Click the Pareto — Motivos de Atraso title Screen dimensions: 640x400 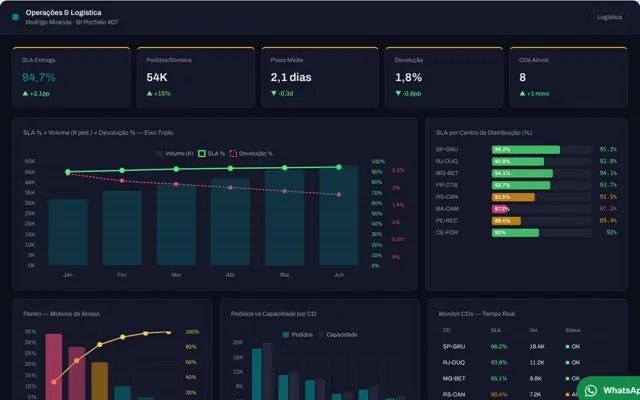click(62, 314)
